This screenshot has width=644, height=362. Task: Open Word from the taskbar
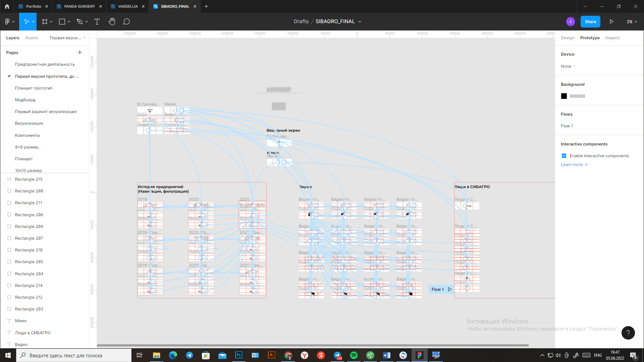point(387,355)
